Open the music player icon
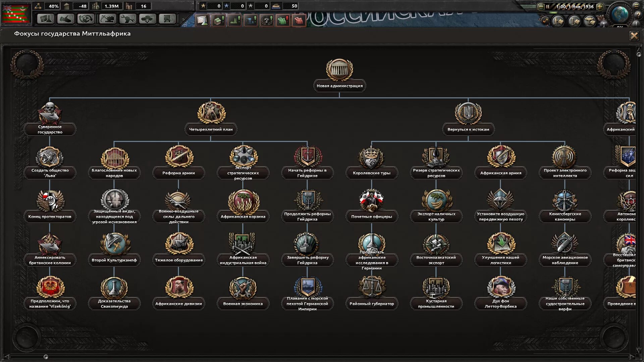The width and height of the screenshot is (644, 362). coord(545,21)
